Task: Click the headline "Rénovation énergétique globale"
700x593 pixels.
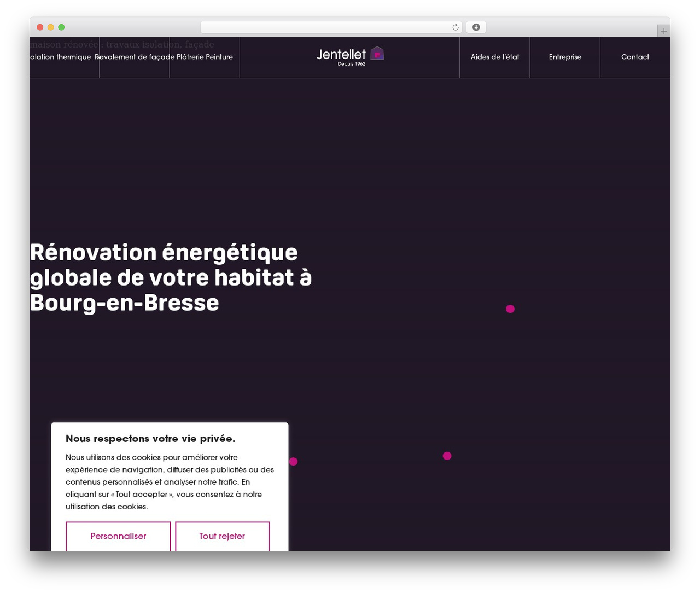Action: [x=171, y=277]
